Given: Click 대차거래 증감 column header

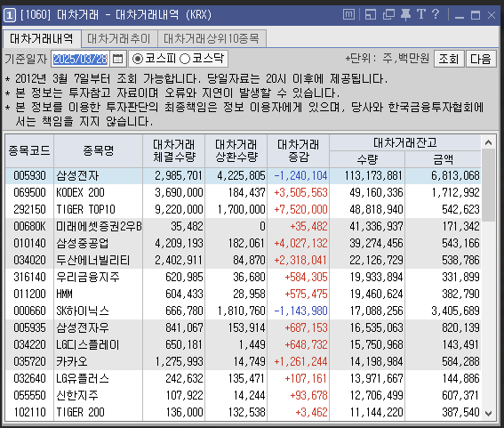Looking at the screenshot, I should [x=299, y=150].
